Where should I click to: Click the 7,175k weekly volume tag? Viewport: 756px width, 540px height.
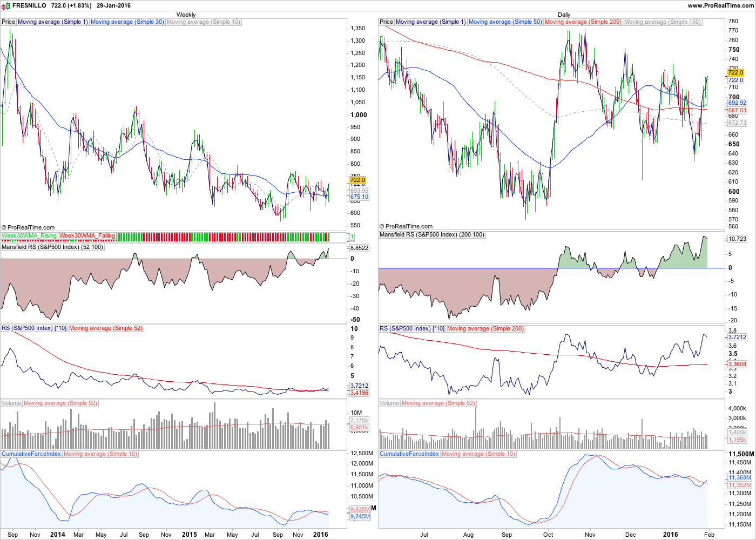click(x=360, y=420)
